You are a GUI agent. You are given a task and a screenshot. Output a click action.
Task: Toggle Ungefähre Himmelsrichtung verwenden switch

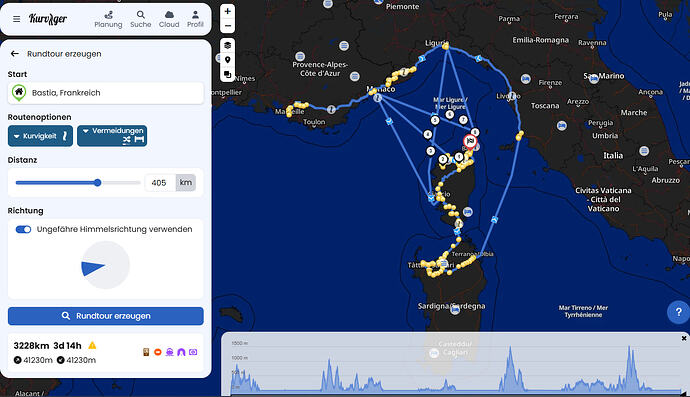coord(23,229)
